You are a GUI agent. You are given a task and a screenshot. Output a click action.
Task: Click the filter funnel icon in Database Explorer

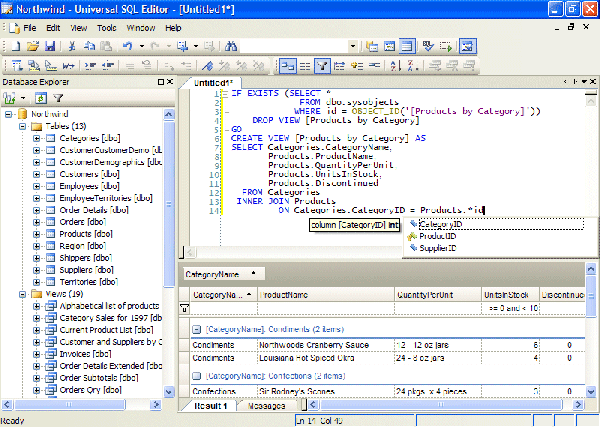coord(58,98)
